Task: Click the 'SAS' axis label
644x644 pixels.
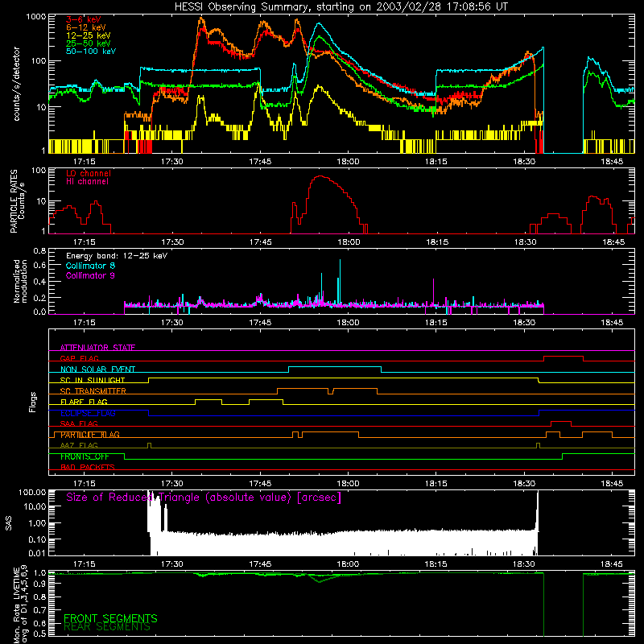Action: click(x=9, y=523)
